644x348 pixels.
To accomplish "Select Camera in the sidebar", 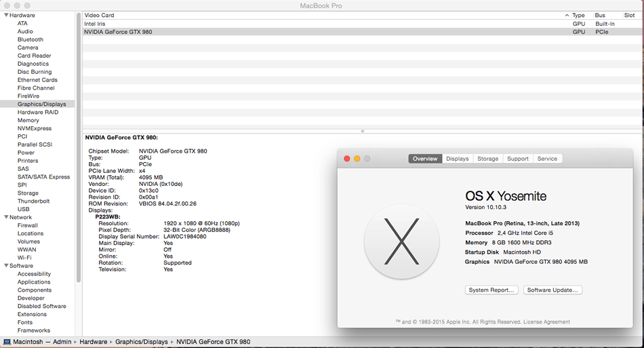I will pyautogui.click(x=28, y=47).
